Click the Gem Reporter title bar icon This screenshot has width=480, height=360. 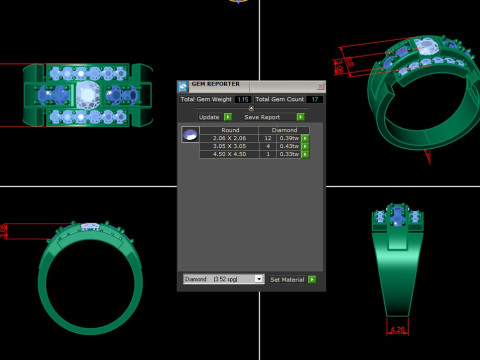pyautogui.click(x=183, y=86)
